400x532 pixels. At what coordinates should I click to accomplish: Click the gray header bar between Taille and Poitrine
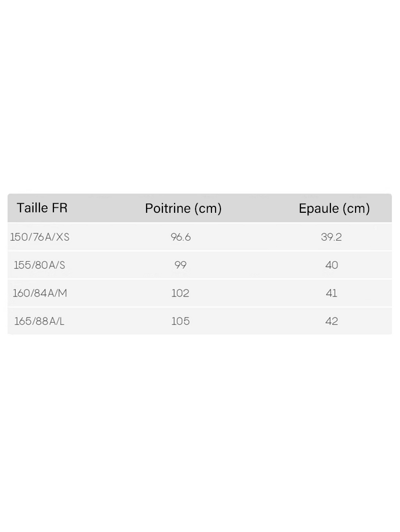click(x=106, y=208)
